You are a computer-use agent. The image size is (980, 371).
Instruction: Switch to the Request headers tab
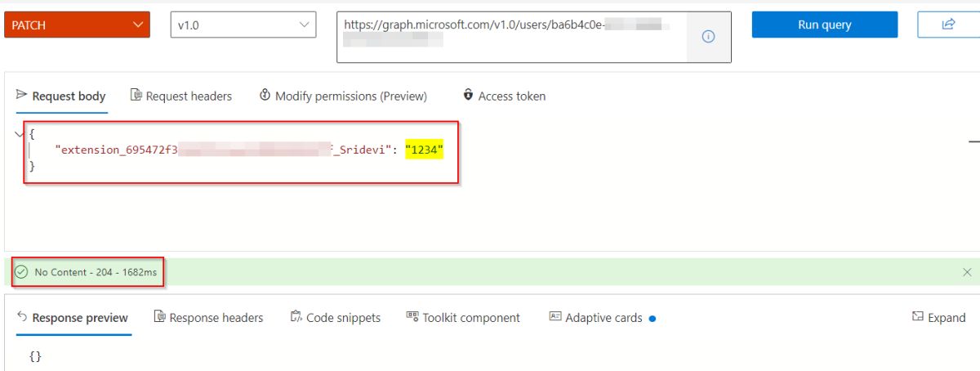point(181,96)
